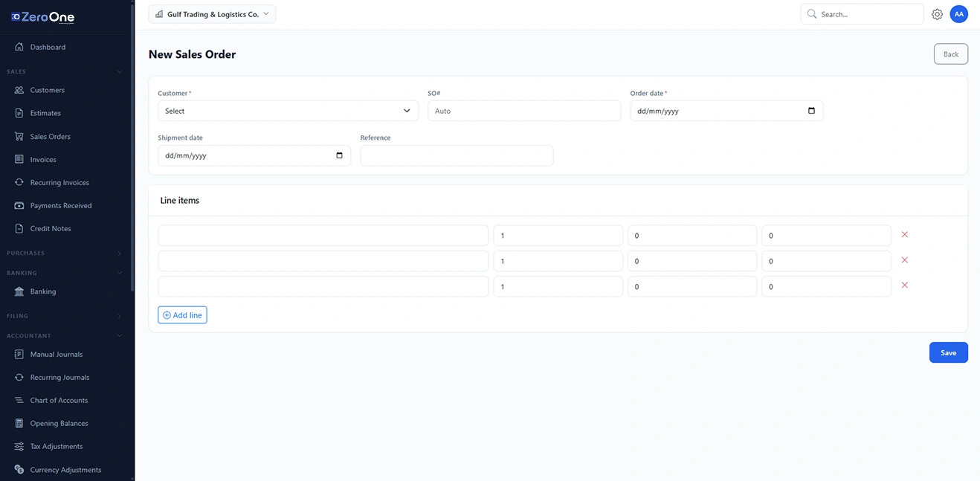Click the Tax Adjustments sliders icon
This screenshot has height=481, width=980.
click(x=19, y=446)
